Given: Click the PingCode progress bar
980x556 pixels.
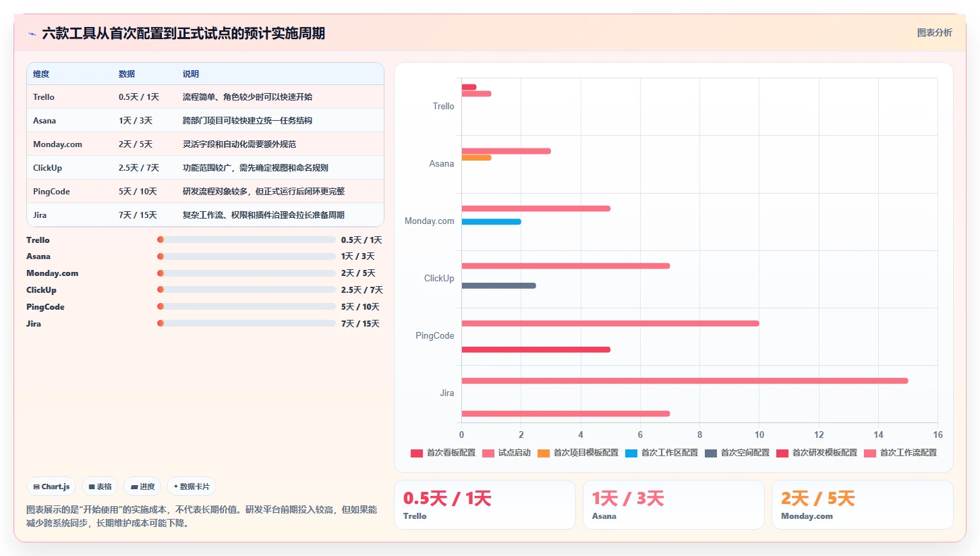Looking at the screenshot, I should [x=246, y=306].
